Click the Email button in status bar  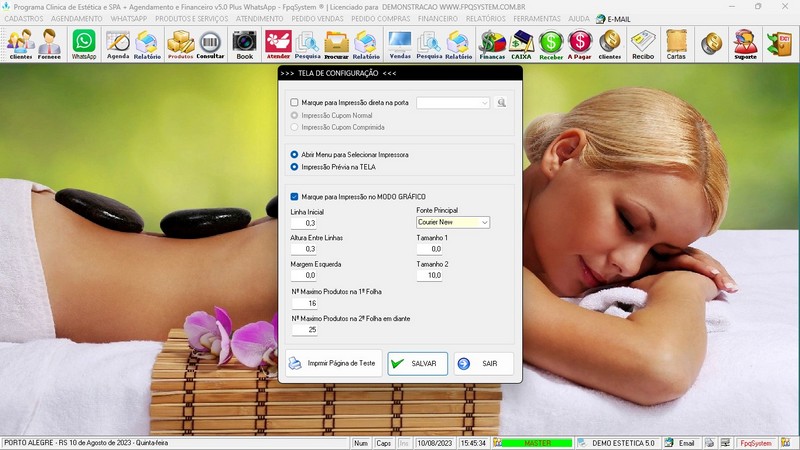pyautogui.click(x=681, y=443)
